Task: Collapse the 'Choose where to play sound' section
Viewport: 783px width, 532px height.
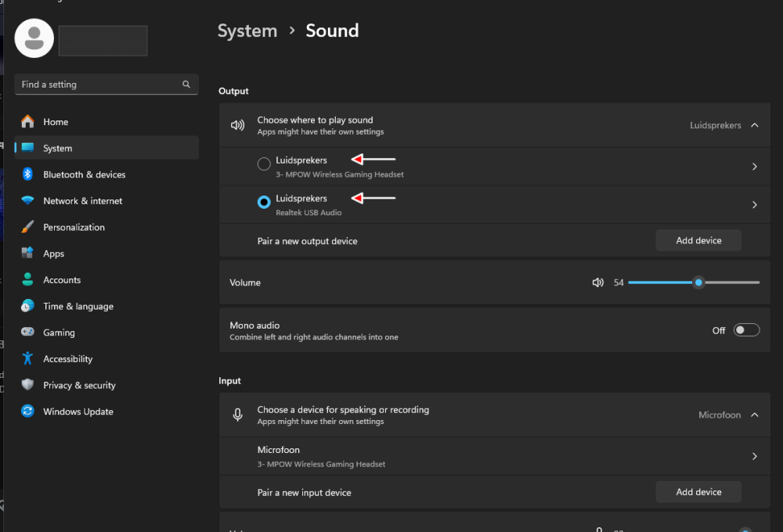Action: 754,124
